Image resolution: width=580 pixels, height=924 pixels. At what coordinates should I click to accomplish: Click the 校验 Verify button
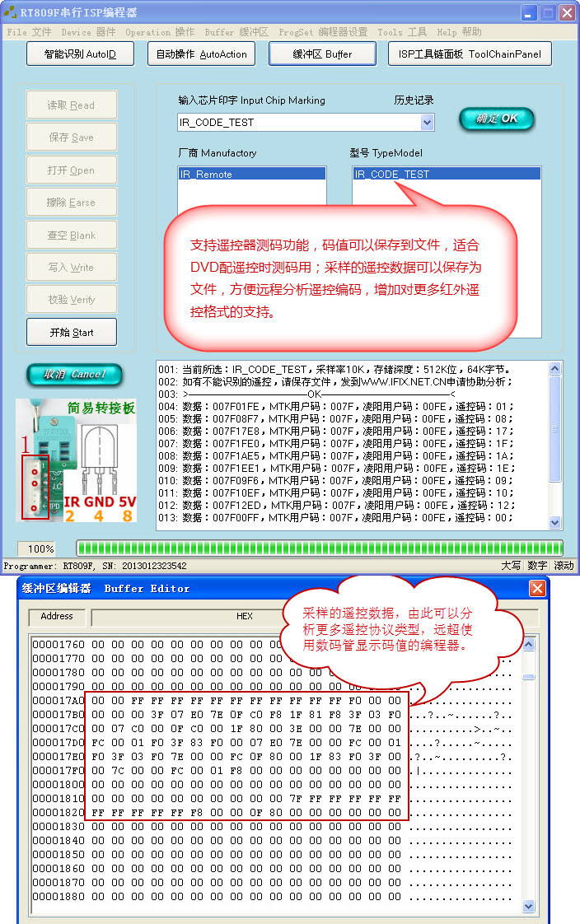coord(72,300)
